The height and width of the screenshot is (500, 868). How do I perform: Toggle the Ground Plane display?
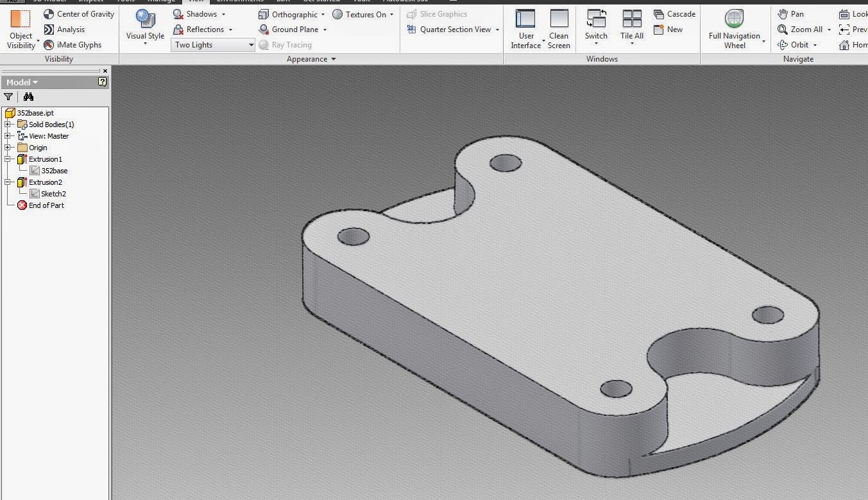click(289, 30)
